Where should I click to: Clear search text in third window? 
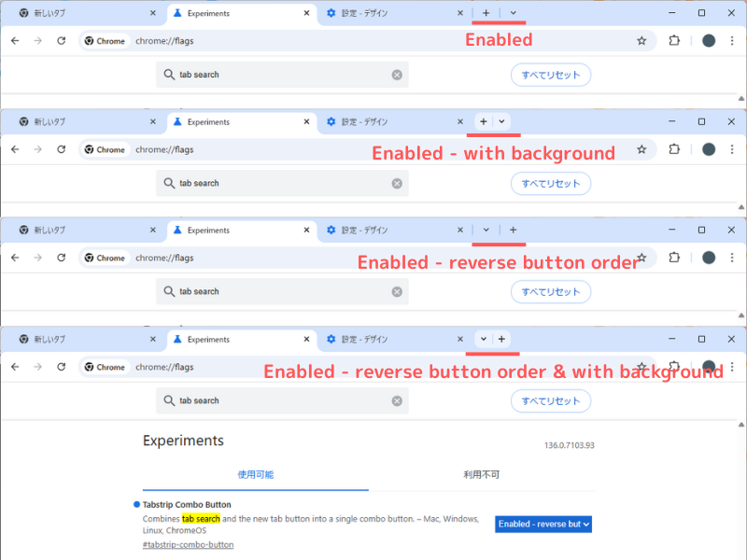(397, 292)
